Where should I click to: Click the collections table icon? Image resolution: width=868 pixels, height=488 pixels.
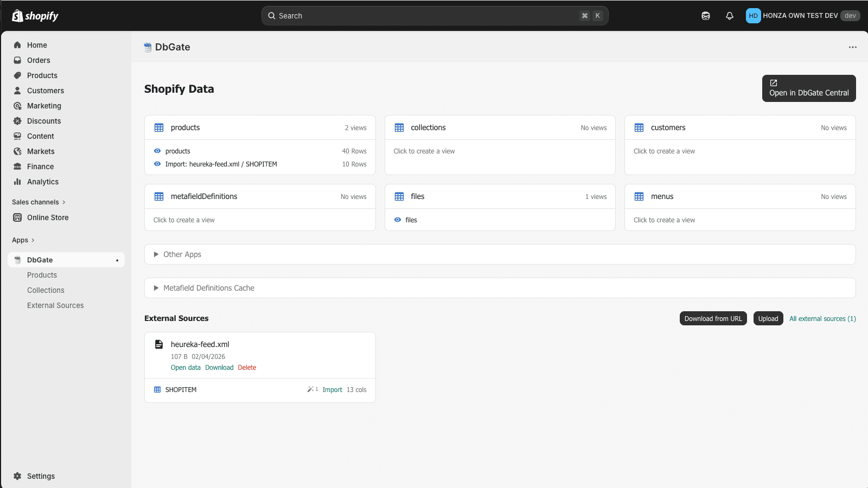[399, 127]
